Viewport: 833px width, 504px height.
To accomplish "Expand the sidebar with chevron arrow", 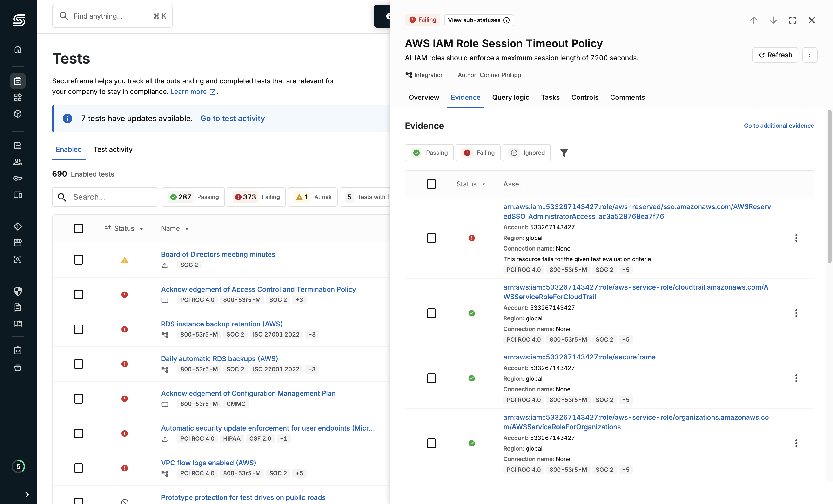I will click(x=27, y=495).
